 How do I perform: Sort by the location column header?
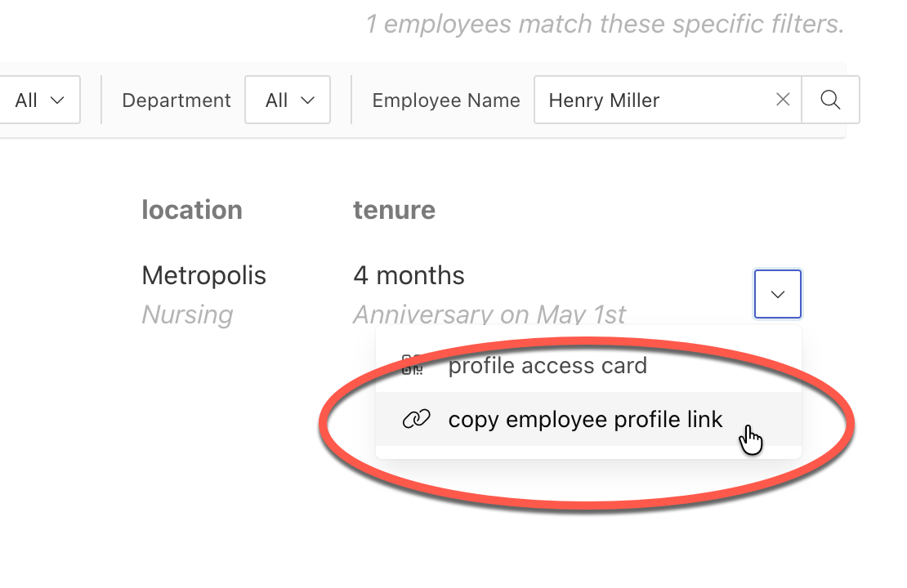[x=192, y=210]
